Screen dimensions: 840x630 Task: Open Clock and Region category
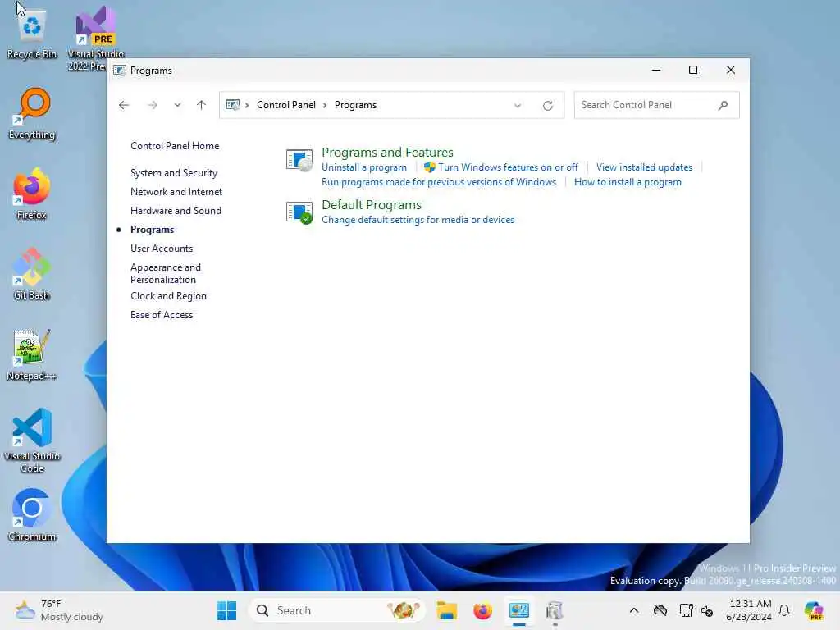pos(168,296)
